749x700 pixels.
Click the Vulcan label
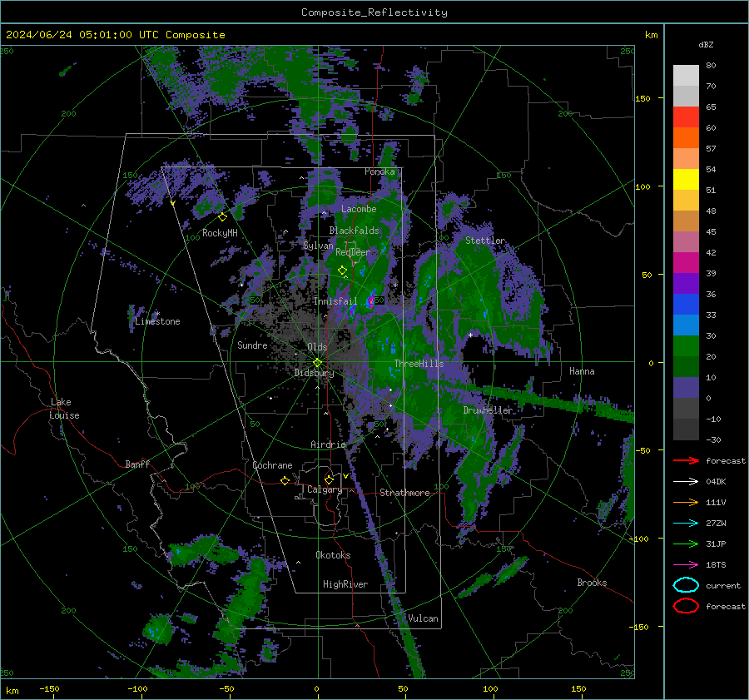423,618
